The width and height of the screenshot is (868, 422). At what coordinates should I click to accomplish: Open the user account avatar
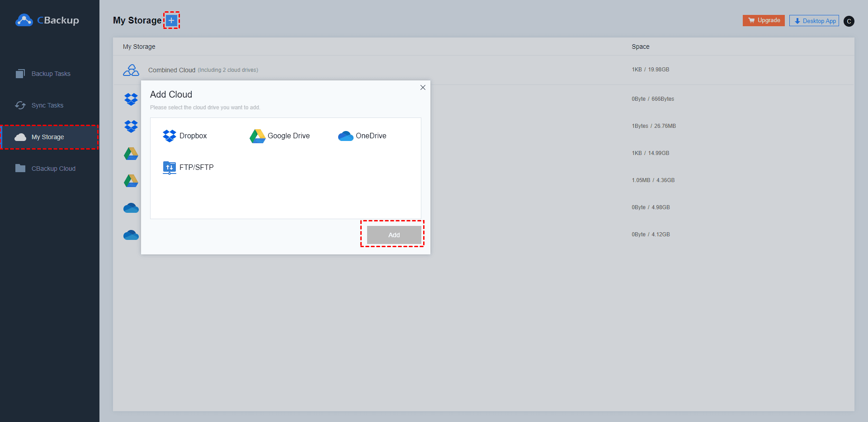click(x=849, y=21)
